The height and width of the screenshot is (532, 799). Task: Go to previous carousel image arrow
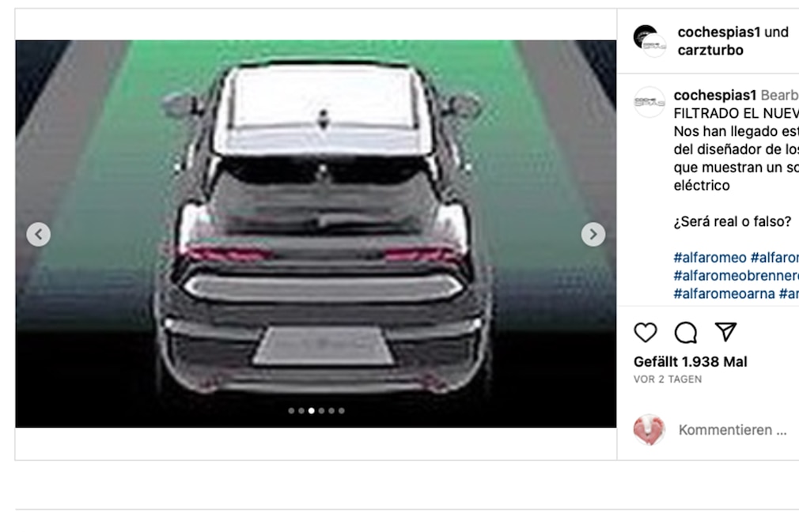(x=39, y=234)
